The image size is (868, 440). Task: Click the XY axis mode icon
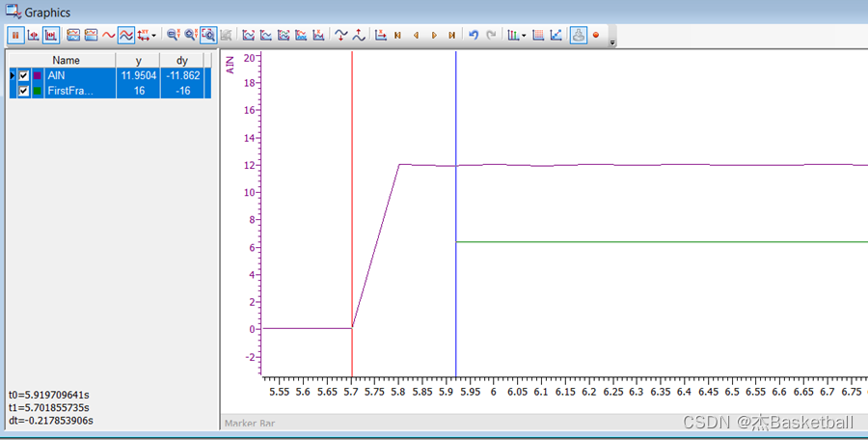click(144, 35)
